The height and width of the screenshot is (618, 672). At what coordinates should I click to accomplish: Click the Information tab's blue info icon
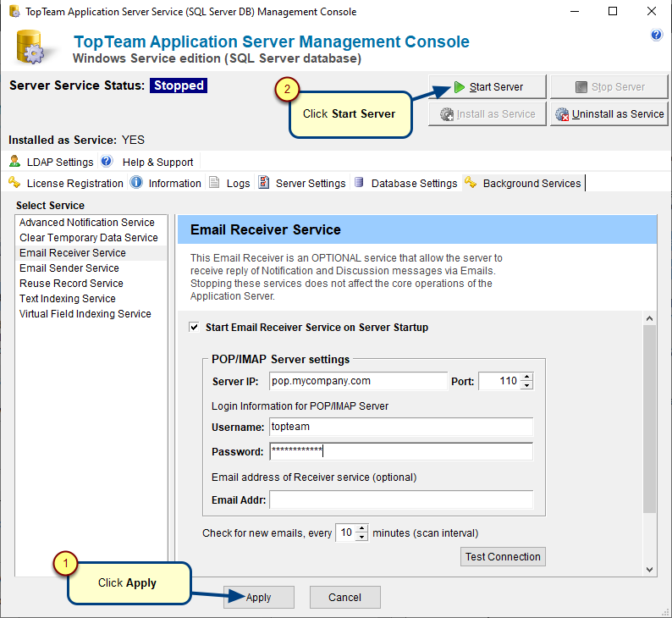click(x=136, y=183)
